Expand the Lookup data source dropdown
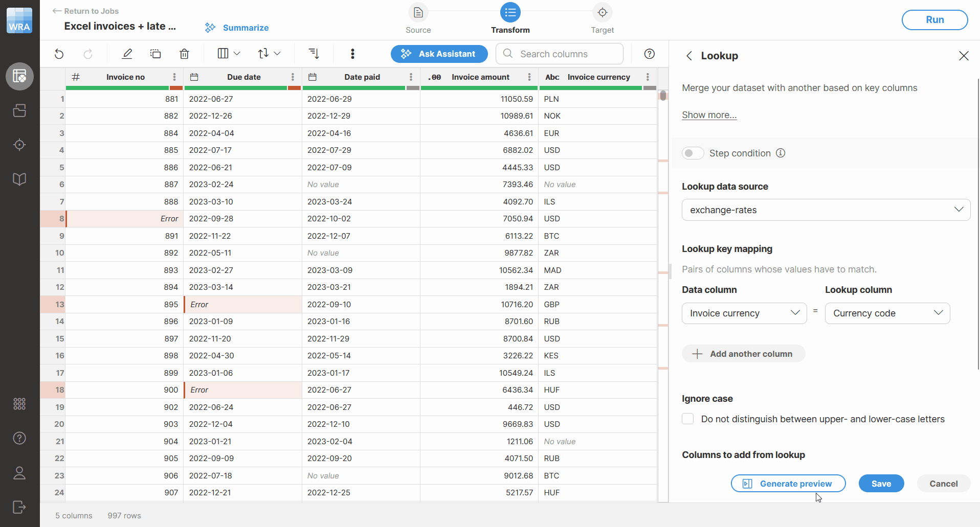Viewport: 980px width, 527px height. click(x=826, y=210)
